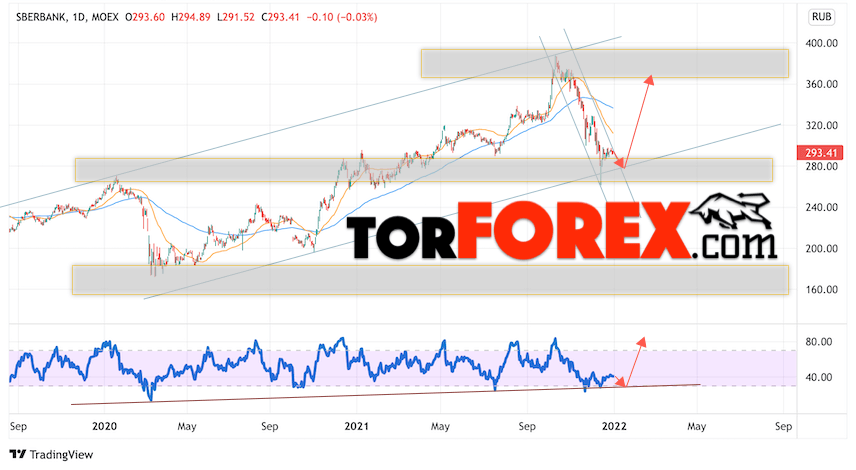The height and width of the screenshot is (470, 856).
Task: Click the 2022 label on time axis
Action: (x=614, y=426)
